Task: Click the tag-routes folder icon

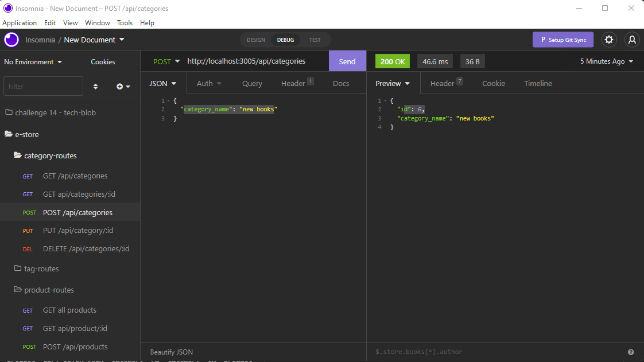Action: (17, 268)
